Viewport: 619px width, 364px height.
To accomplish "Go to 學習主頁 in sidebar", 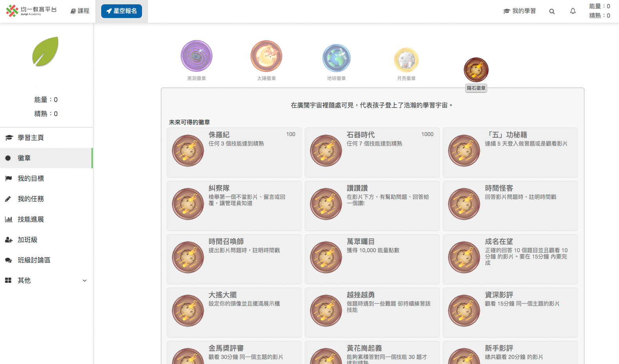I will tap(31, 138).
